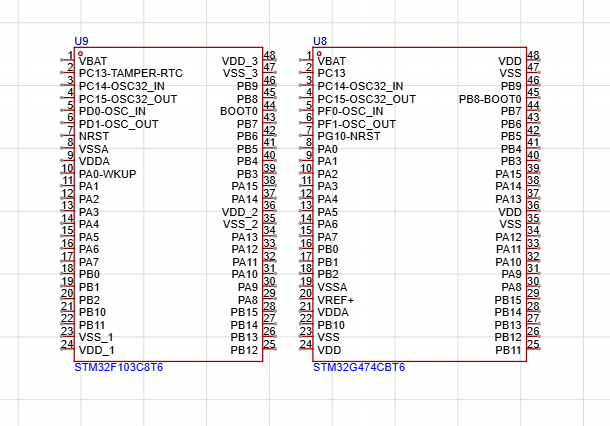Viewport: 610px width, 426px height.
Task: Select pin 1 marker dot on U9
Action: (81, 54)
